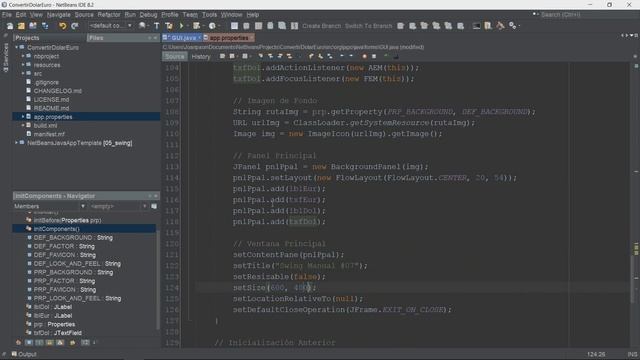Open the Navigator empty filter dropdown
This screenshot has height=360, width=640.
pyautogui.click(x=118, y=206)
